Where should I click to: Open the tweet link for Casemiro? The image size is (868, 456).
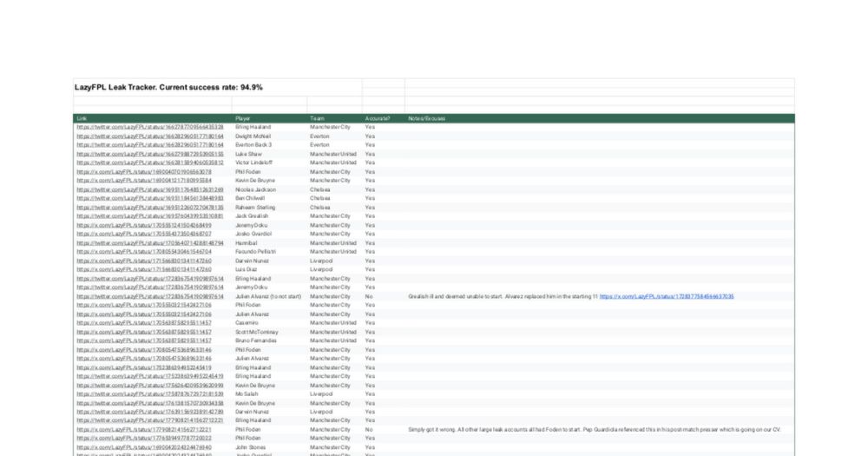[x=144, y=323]
